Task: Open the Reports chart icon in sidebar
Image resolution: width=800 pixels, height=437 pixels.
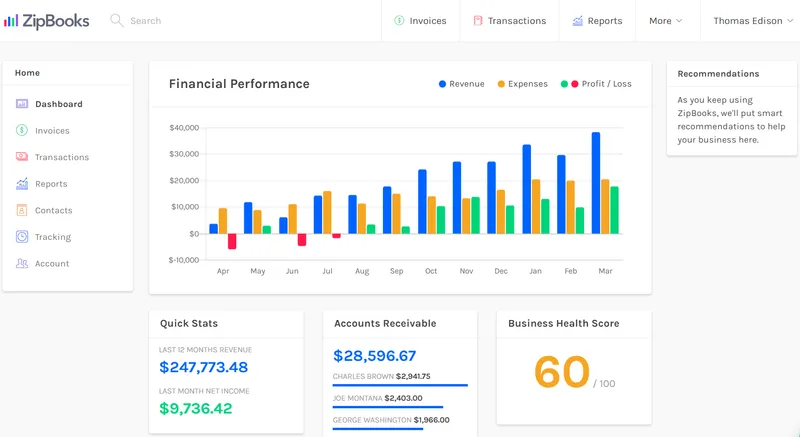Action: click(22, 184)
